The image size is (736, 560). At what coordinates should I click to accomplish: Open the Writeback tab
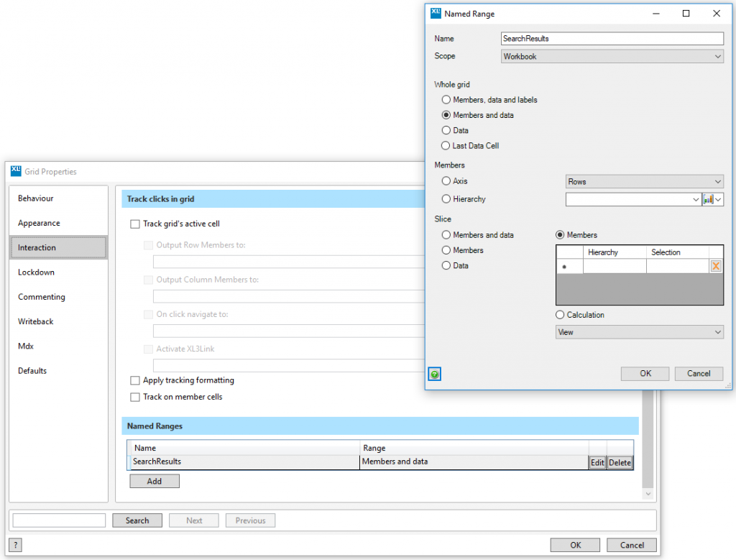tap(36, 321)
